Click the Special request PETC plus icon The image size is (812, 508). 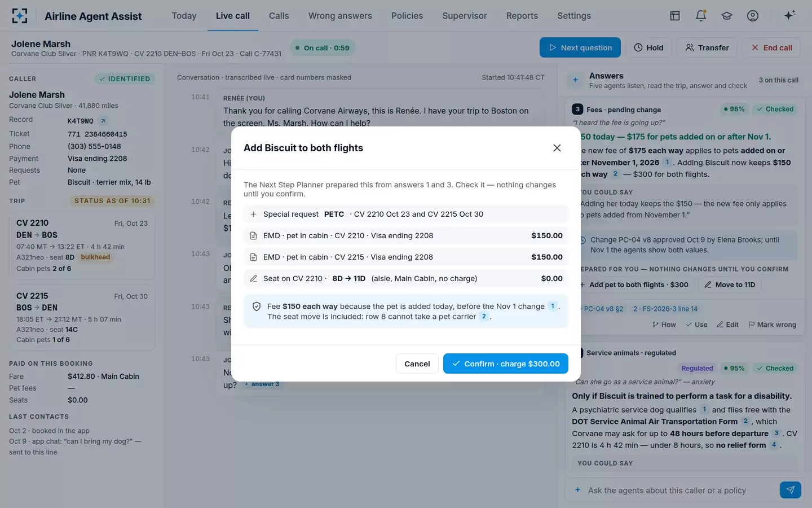254,214
